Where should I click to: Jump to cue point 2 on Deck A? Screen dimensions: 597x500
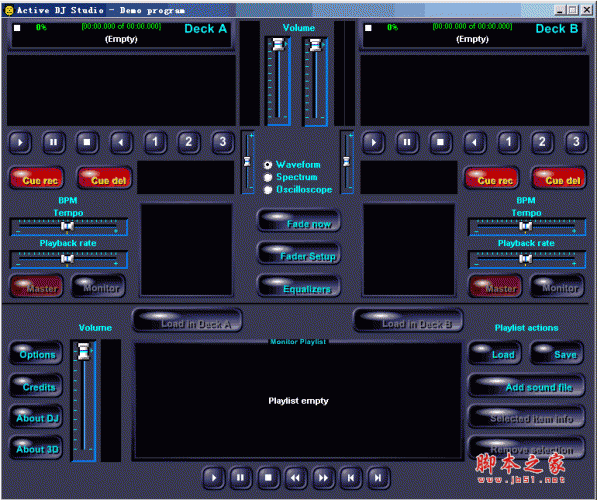(189, 142)
